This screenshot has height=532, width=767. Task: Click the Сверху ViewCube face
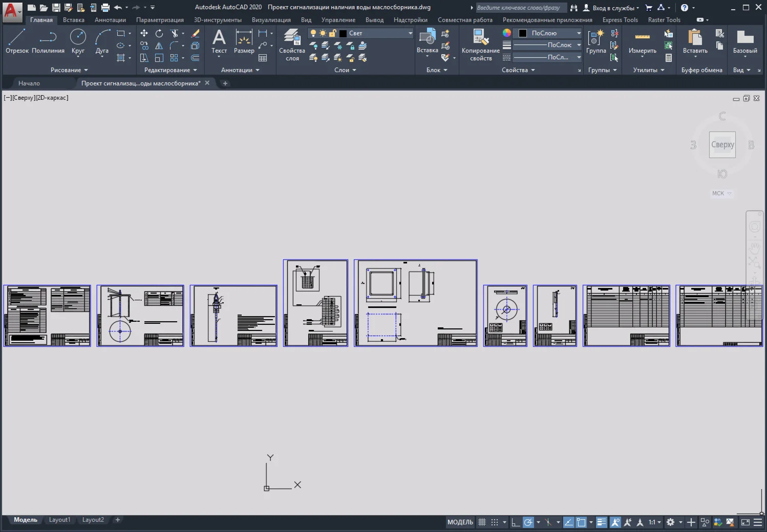pos(722,145)
